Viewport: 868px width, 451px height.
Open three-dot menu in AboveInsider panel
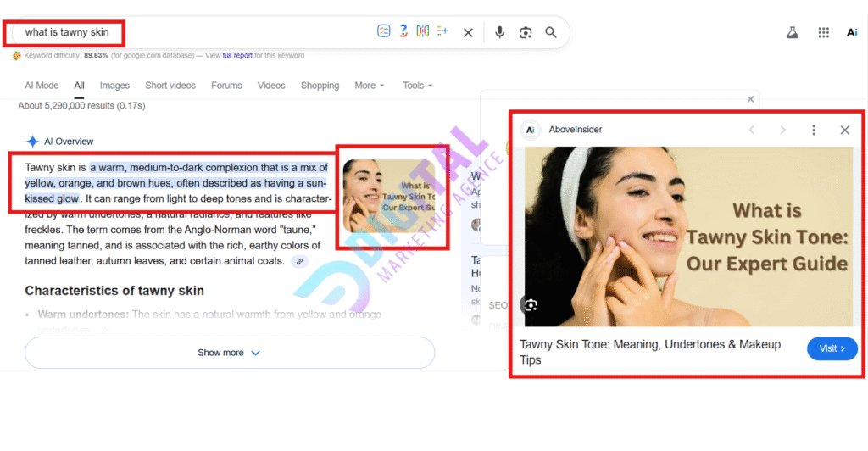coord(814,130)
